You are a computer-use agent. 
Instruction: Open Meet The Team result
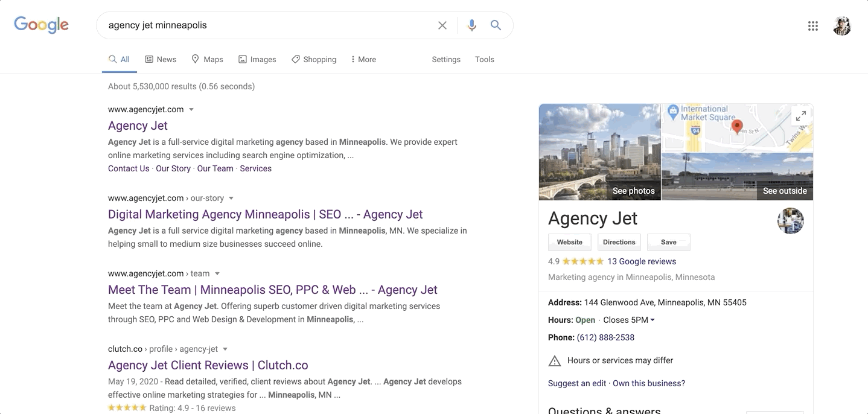pyautogui.click(x=273, y=290)
